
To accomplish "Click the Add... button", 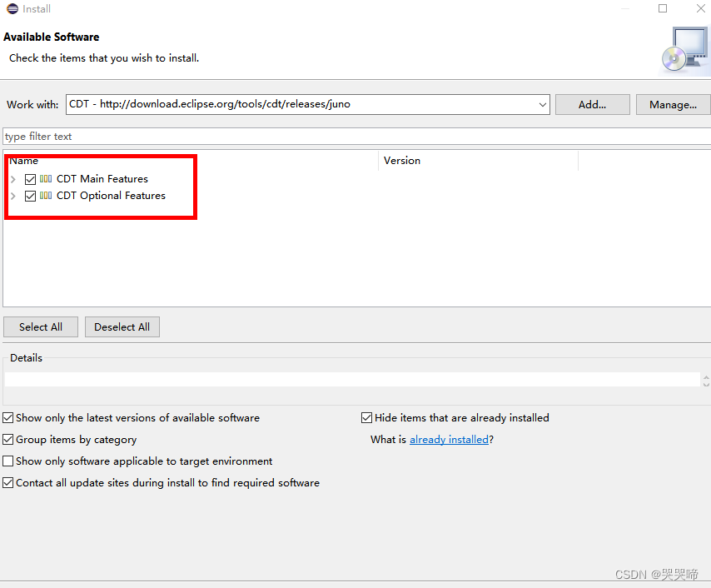I will (592, 105).
